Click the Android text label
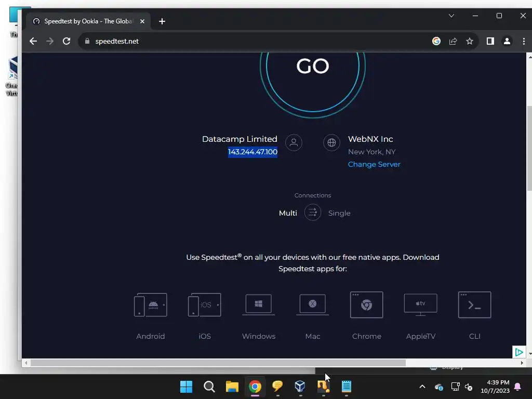Viewport: 532px width, 399px height. [151, 336]
